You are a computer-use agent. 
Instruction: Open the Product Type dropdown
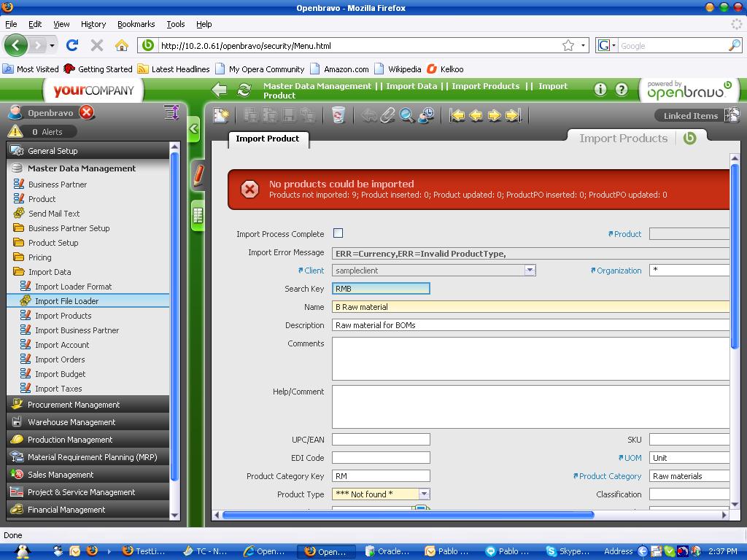tap(424, 494)
